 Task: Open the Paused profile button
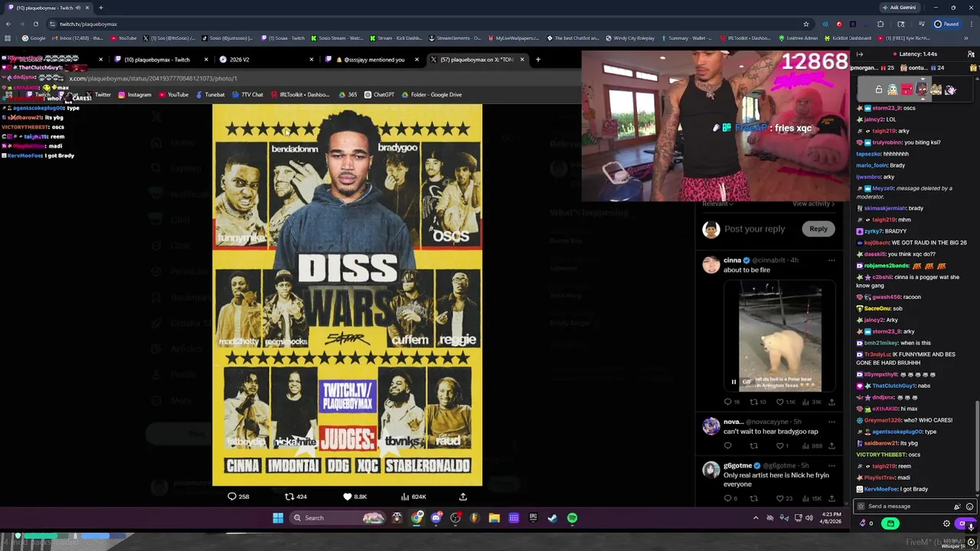(947, 24)
